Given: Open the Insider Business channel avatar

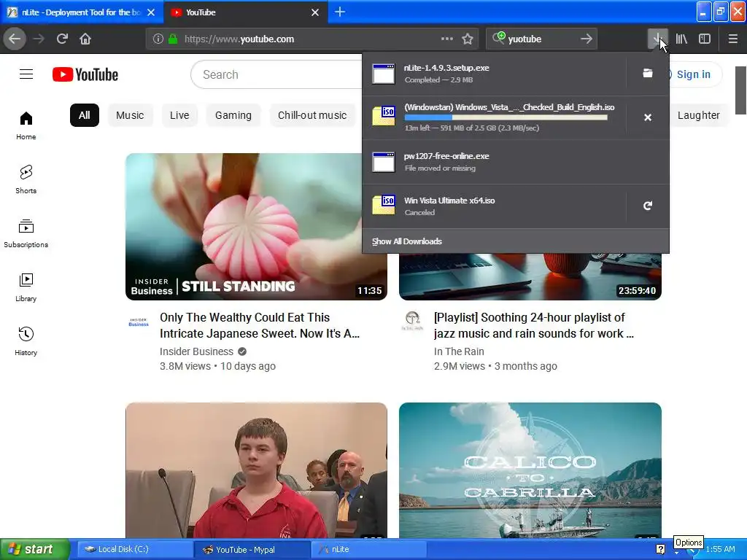Looking at the screenshot, I should click(x=139, y=322).
